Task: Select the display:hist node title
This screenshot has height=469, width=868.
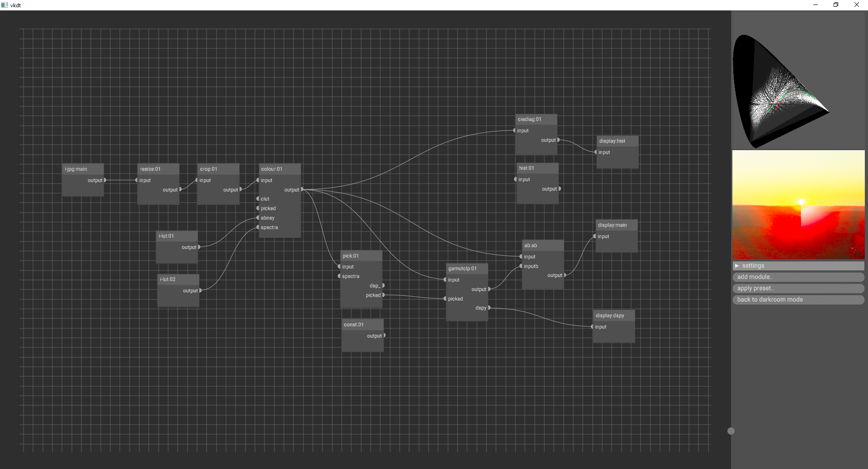Action: (x=618, y=141)
